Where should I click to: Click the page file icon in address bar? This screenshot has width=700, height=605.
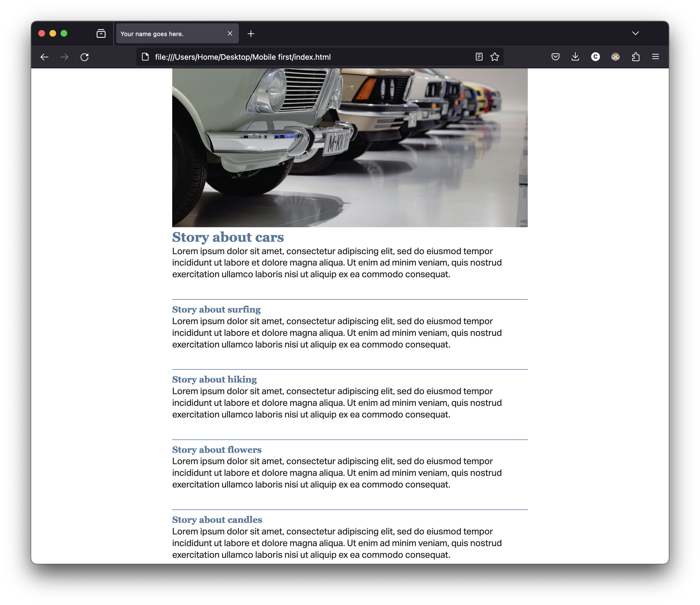pyautogui.click(x=145, y=57)
